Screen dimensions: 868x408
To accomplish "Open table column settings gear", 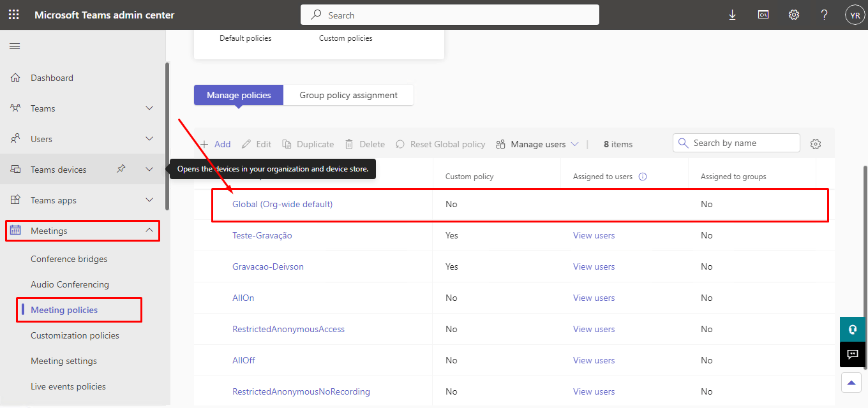I will point(815,144).
